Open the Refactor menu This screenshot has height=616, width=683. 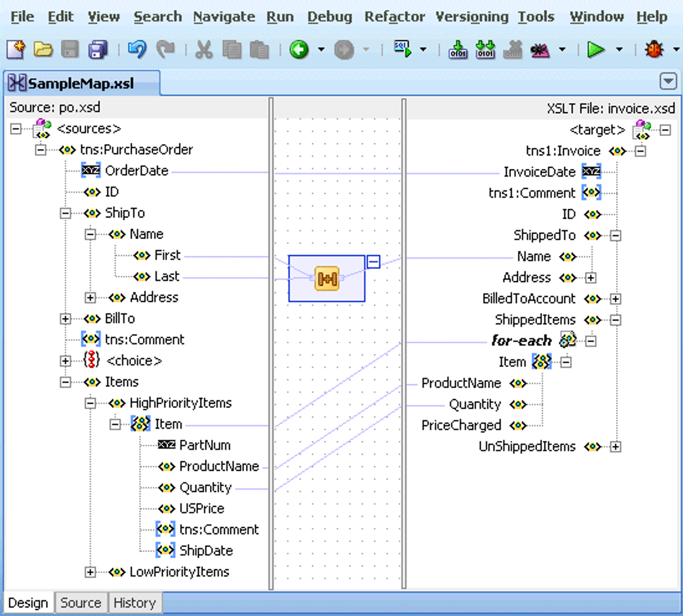[395, 17]
